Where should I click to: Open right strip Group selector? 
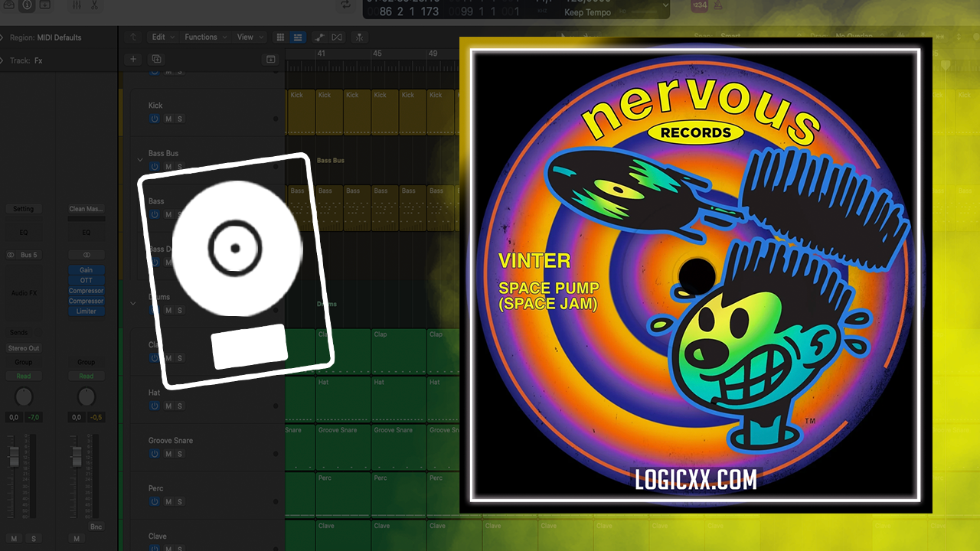coord(87,362)
